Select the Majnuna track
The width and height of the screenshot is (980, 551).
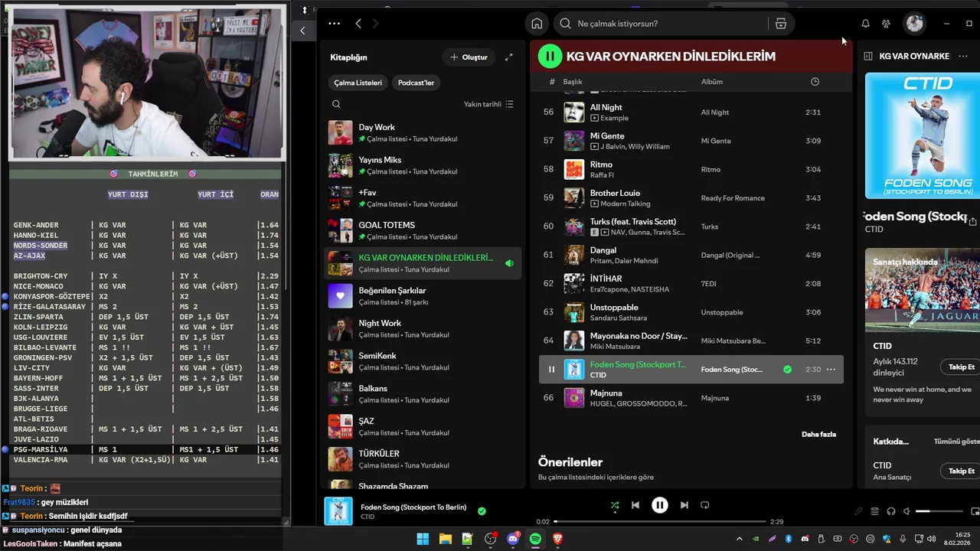691,398
